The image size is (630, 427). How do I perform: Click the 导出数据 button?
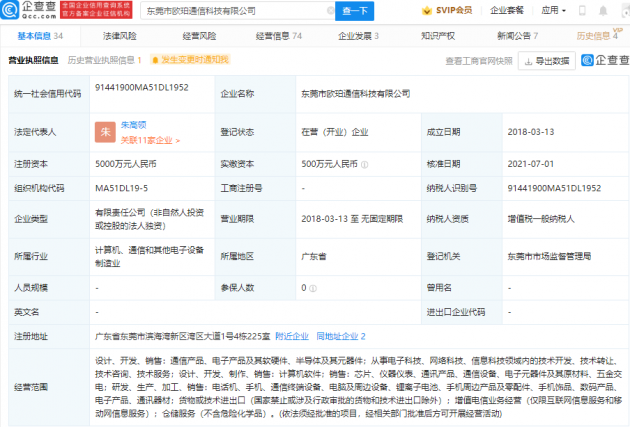pos(547,61)
